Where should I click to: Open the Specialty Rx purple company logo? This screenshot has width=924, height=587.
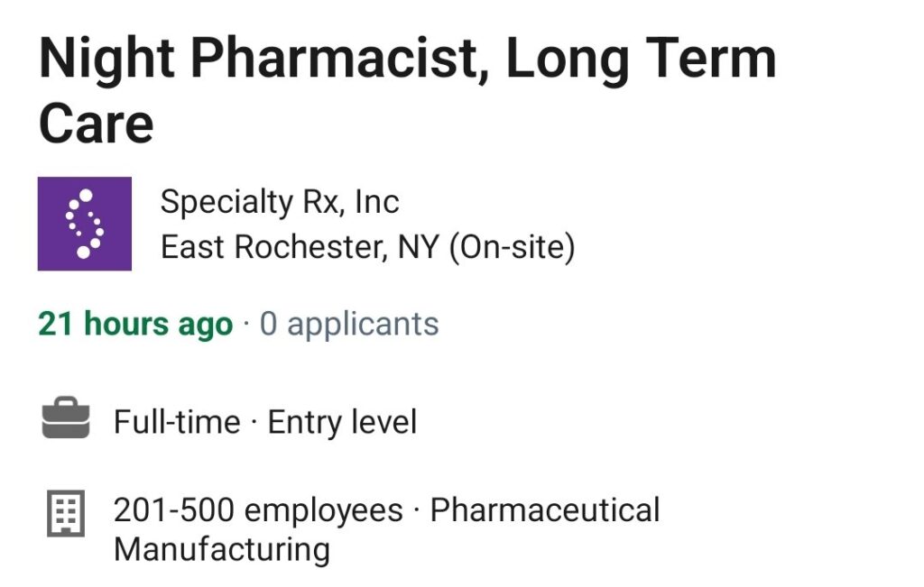point(84,224)
